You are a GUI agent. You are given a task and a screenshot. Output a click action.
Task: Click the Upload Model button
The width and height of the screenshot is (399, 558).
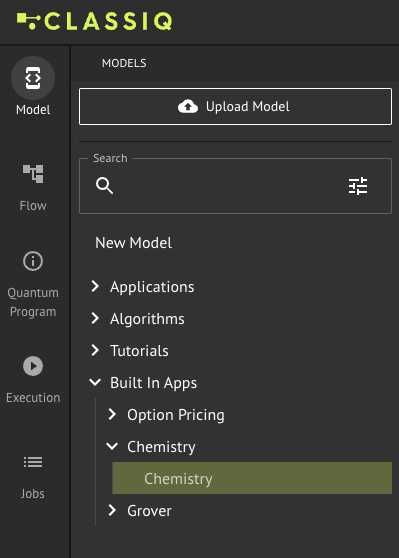[235, 106]
